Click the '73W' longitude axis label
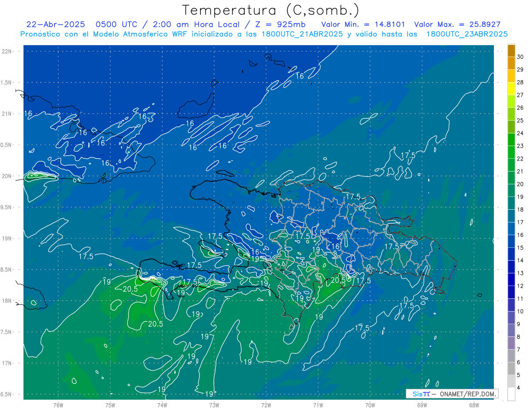 click(214, 405)
